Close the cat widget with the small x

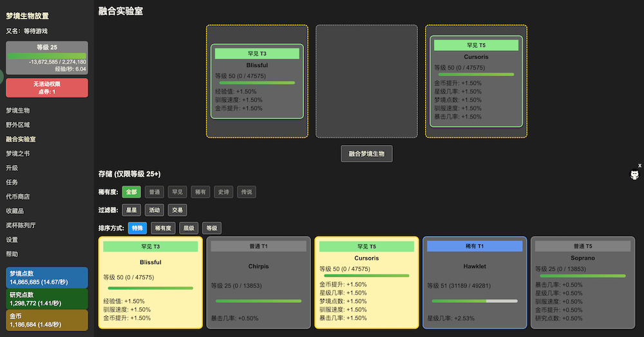pos(639,166)
